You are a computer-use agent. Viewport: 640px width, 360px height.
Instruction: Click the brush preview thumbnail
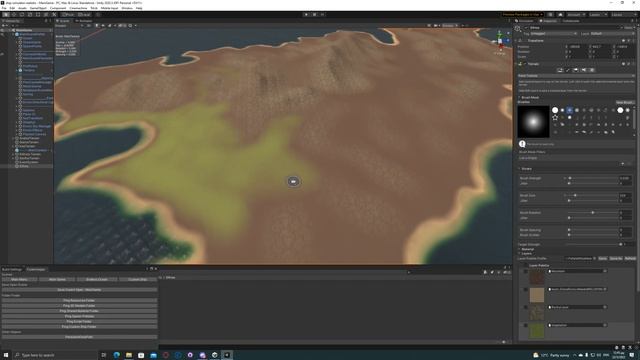[x=533, y=122]
